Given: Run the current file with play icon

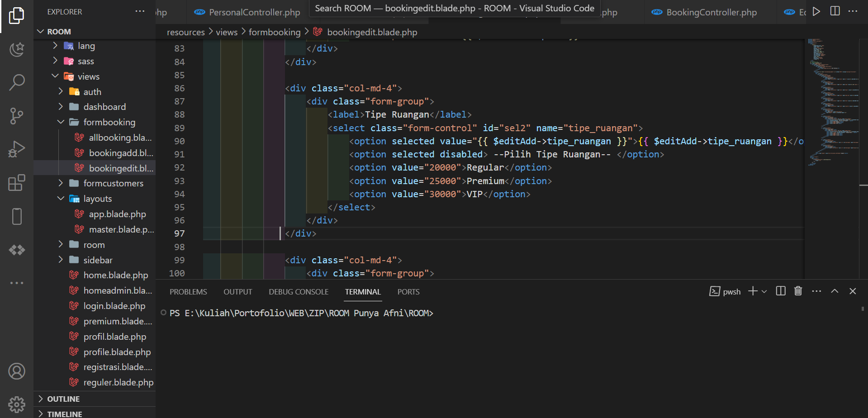Looking at the screenshot, I should 816,12.
